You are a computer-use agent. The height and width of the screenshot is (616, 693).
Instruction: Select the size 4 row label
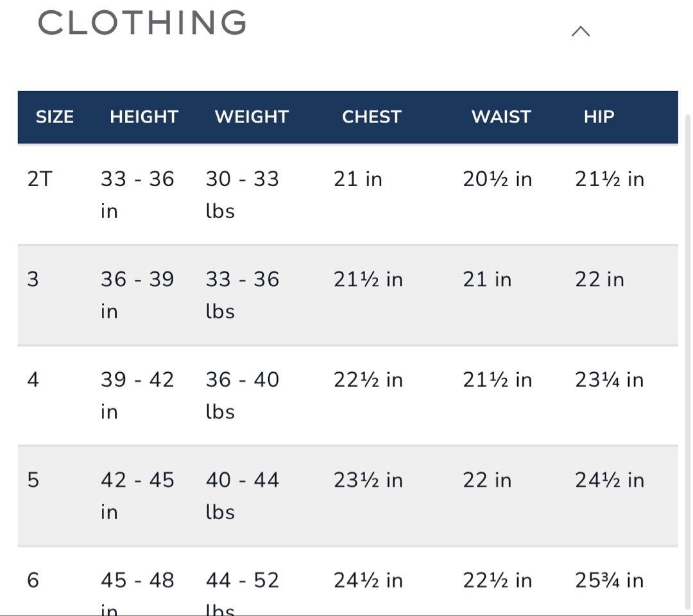33,380
